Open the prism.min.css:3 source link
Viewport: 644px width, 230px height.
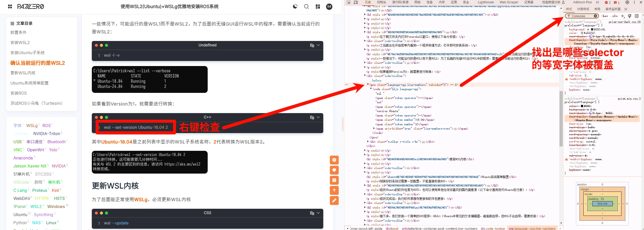[629, 98]
